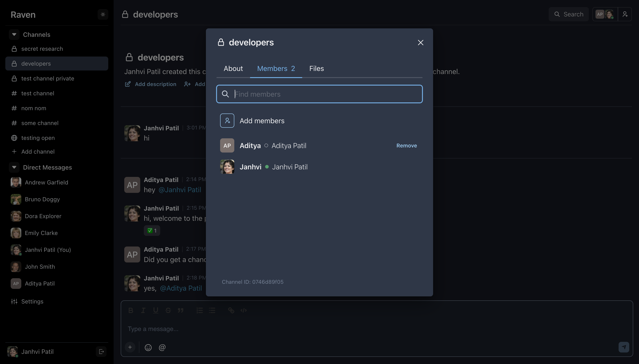The width and height of the screenshot is (639, 364).
Task: Open the member avatars group in header
Action: coord(604,14)
